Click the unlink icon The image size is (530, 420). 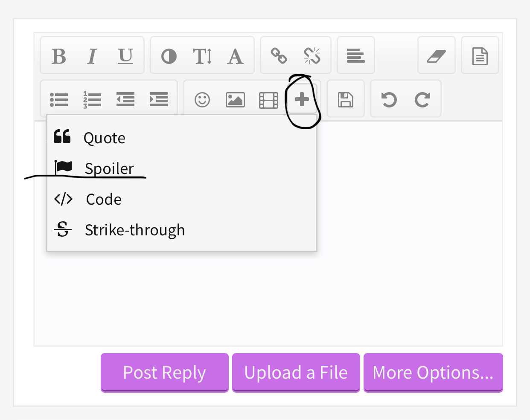click(x=312, y=55)
